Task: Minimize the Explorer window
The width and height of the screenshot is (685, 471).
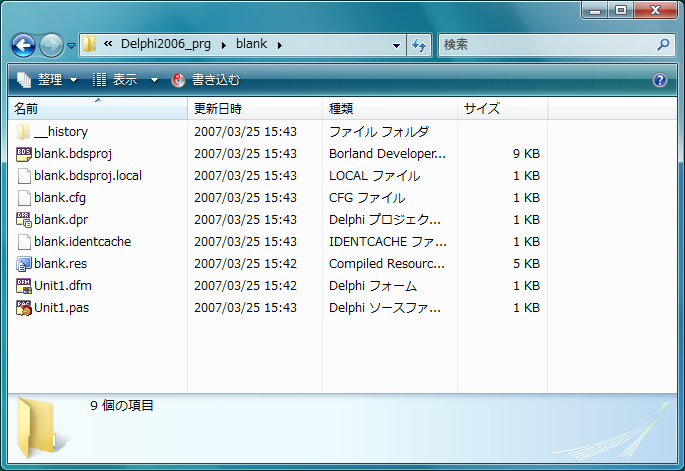Action: click(x=595, y=10)
